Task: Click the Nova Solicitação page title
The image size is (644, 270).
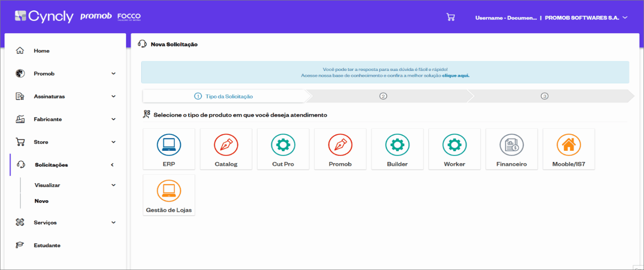Action: pos(174,44)
